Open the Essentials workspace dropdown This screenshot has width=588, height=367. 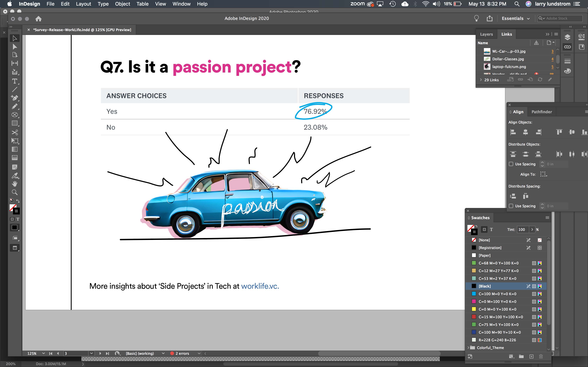515,19
